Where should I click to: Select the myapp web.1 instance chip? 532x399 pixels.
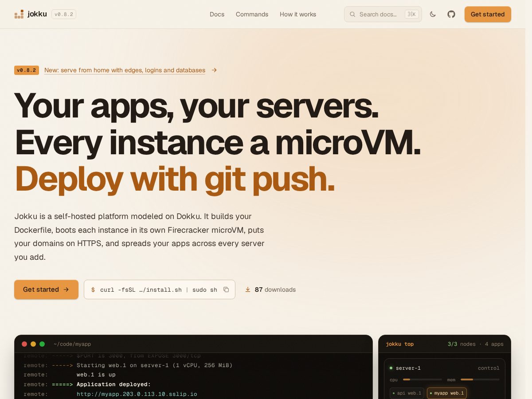pos(447,393)
